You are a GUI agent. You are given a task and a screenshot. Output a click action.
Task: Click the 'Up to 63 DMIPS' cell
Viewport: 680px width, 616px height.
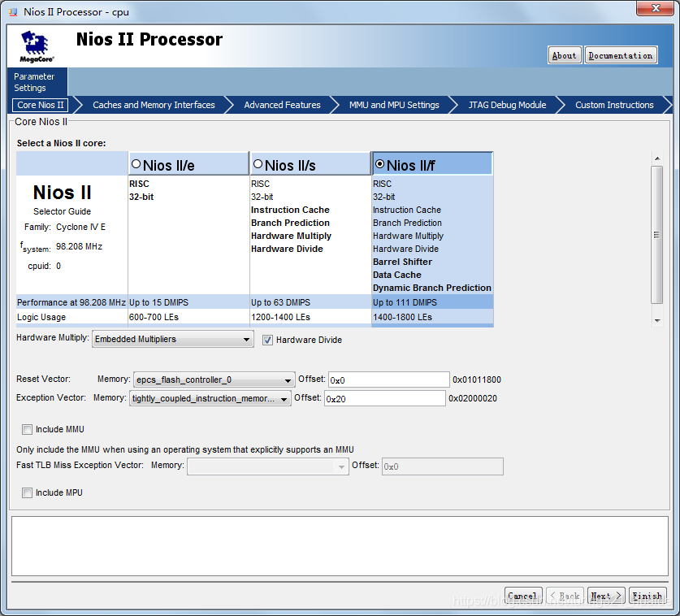coord(310,302)
